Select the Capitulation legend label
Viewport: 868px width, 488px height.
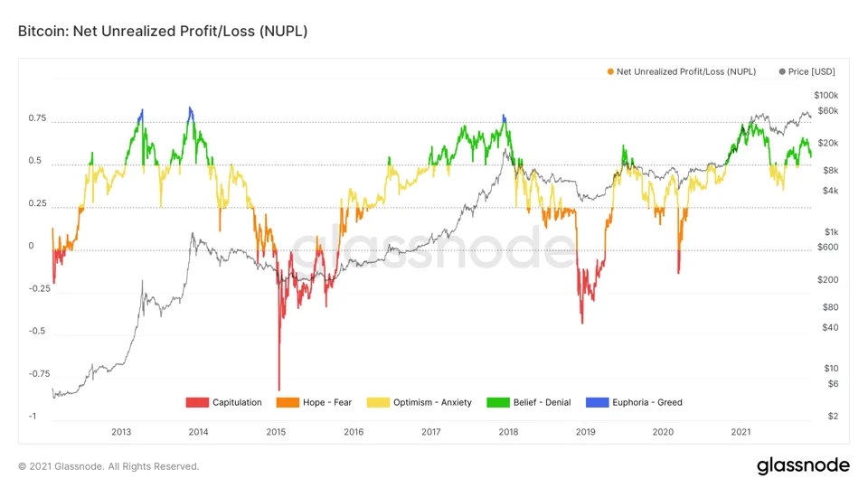click(x=237, y=403)
